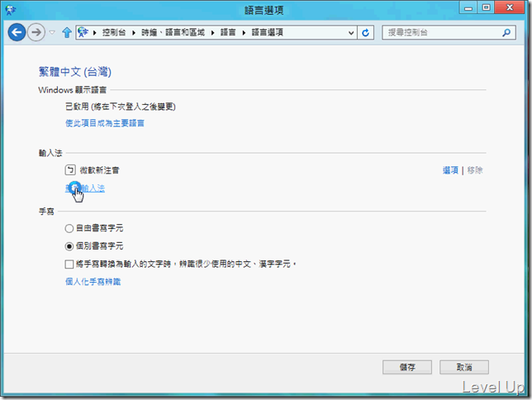
Task: Select the 微軟新注音 input method entry
Action: 99,170
